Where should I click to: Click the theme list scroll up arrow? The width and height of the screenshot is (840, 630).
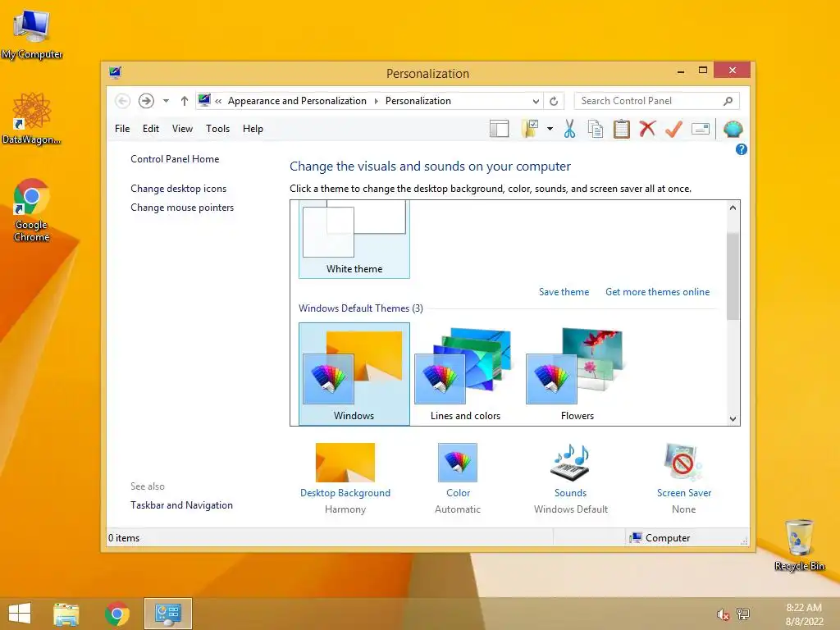[733, 208]
